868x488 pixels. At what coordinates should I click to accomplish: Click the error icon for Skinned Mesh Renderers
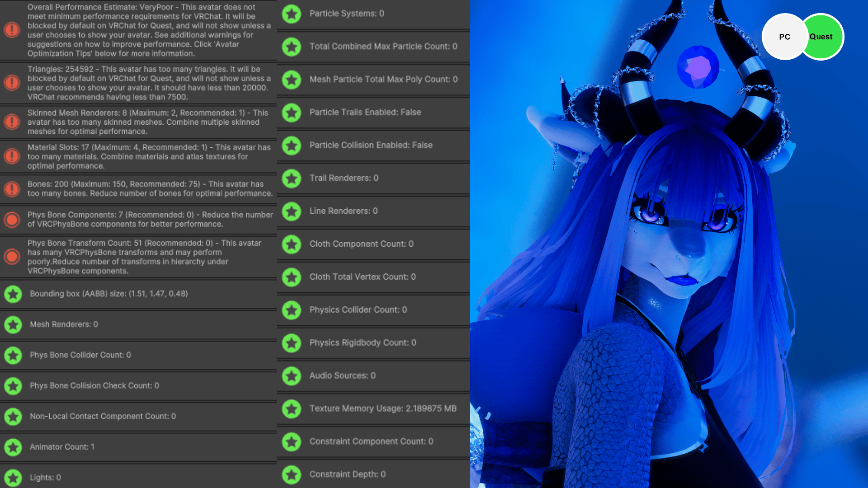coord(12,122)
